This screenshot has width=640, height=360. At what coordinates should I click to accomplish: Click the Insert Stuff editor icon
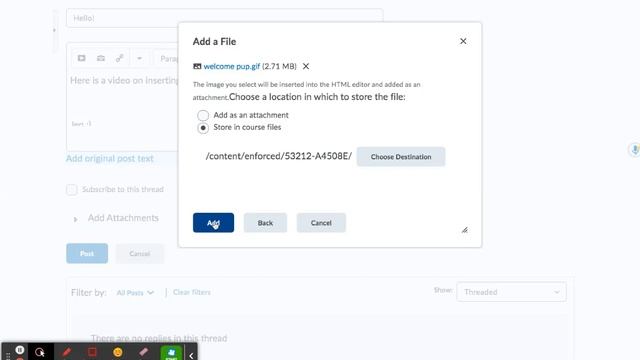[x=82, y=58]
